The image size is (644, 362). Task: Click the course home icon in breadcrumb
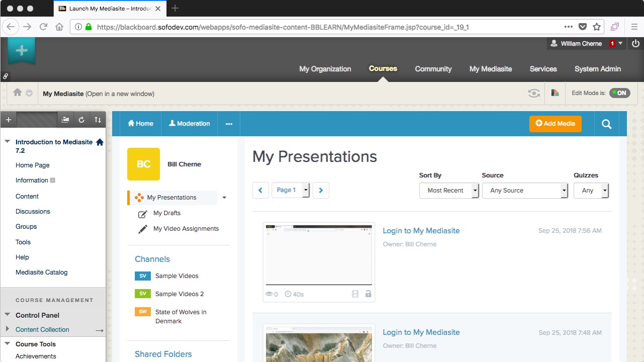pos(18,93)
